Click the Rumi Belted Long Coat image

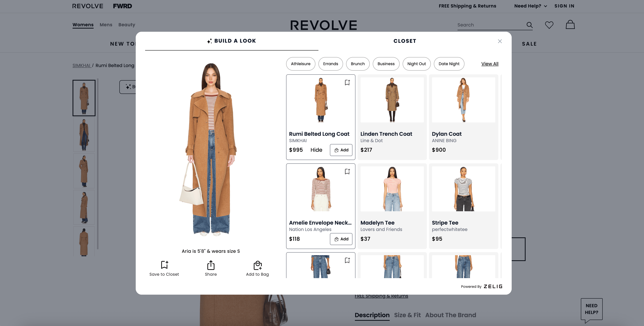321,100
